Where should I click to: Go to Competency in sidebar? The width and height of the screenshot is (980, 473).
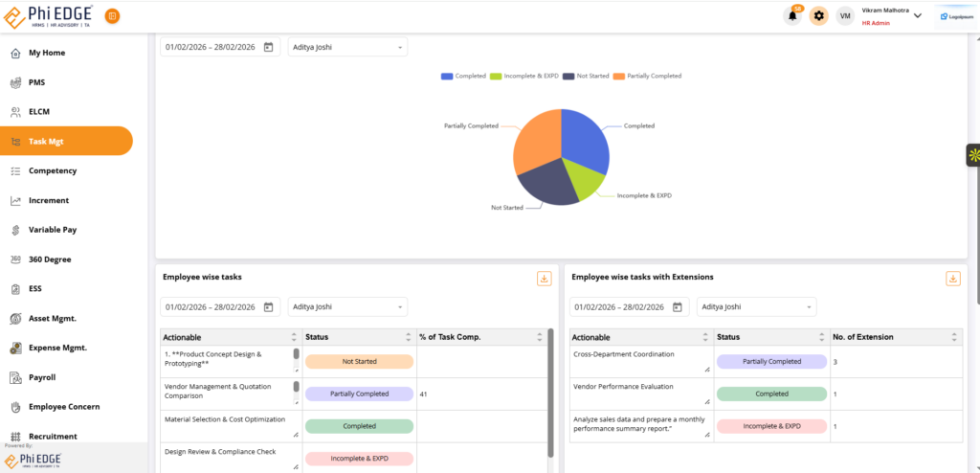[53, 170]
